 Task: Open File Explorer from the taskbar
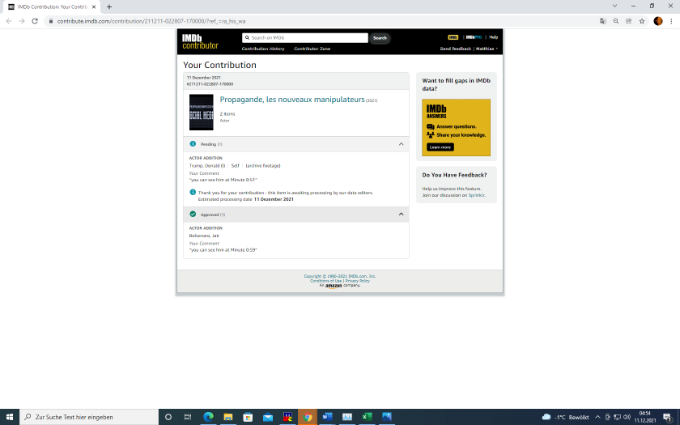(x=228, y=417)
